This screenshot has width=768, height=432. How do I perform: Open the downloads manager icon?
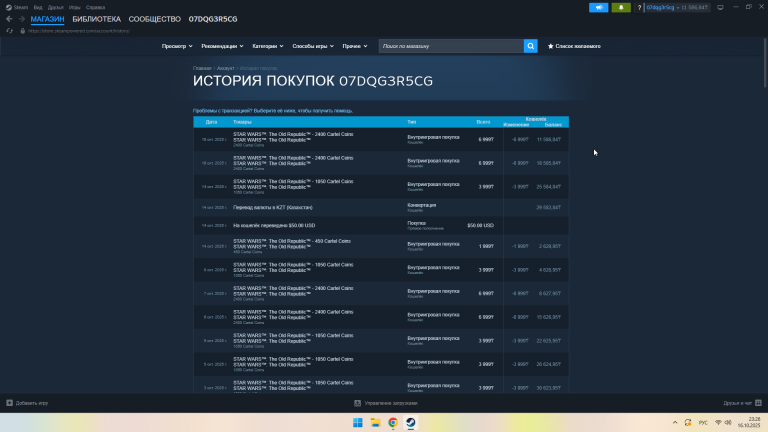coord(358,403)
